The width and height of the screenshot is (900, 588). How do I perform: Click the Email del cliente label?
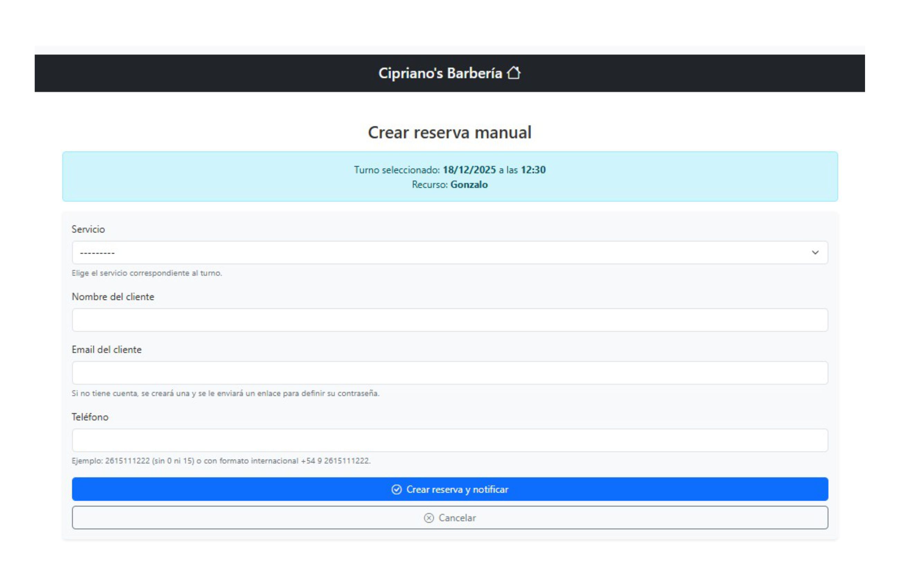(106, 350)
